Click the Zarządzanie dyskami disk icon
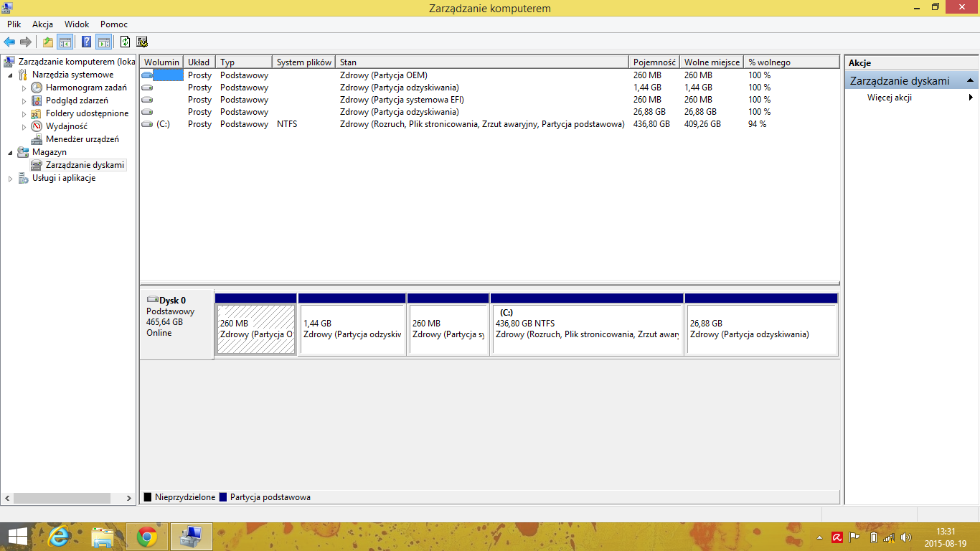Viewport: 980px width, 551px height. [37, 165]
